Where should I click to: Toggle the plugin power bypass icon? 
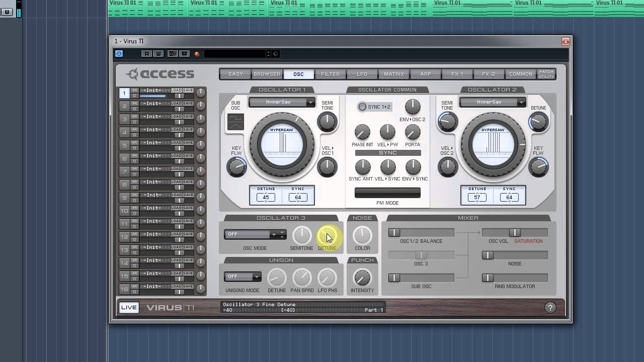click(x=119, y=54)
